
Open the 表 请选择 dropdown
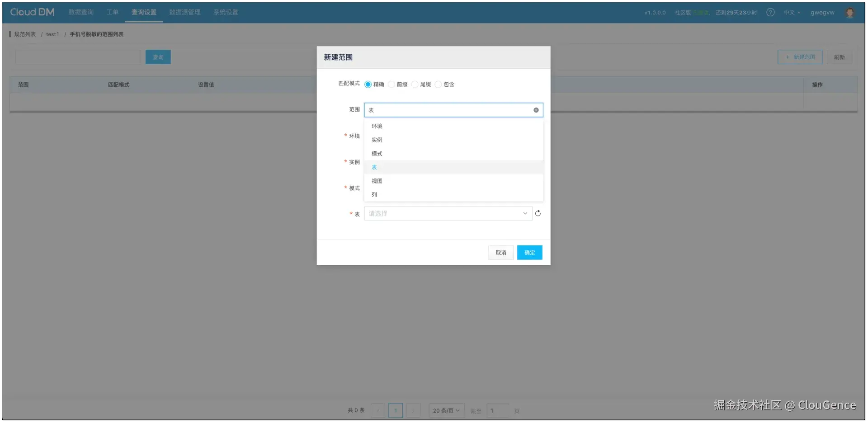tap(448, 213)
